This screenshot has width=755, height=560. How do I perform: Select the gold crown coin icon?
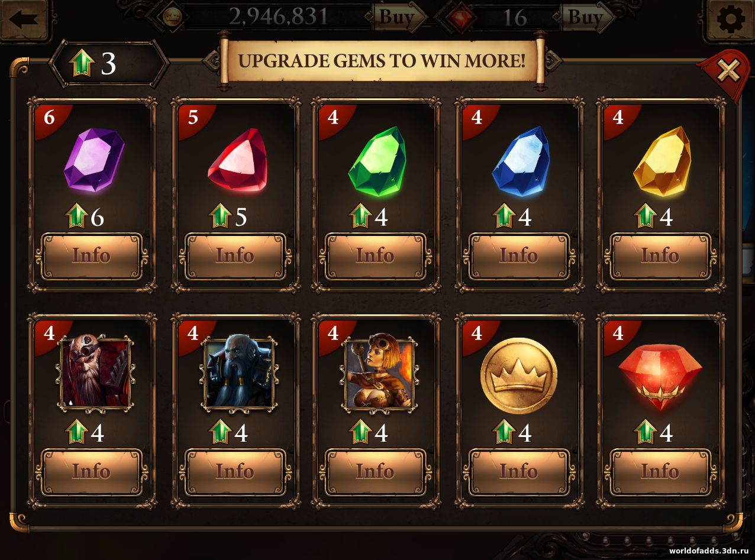tap(519, 376)
